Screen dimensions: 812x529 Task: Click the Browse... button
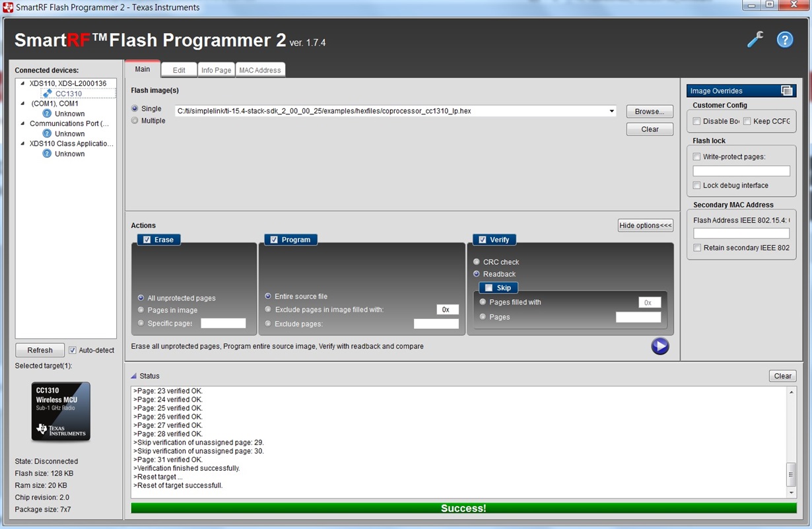pos(650,112)
